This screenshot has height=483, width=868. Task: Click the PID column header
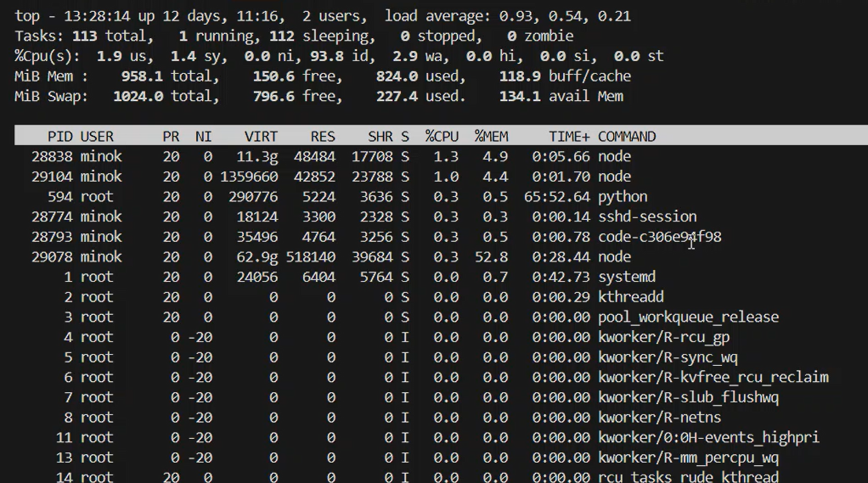60,136
